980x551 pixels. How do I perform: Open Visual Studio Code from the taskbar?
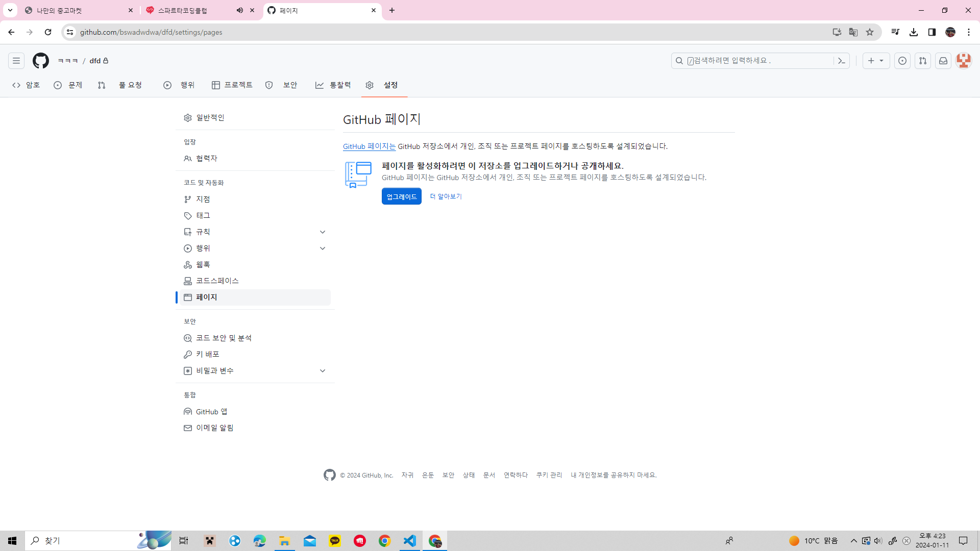coord(410,541)
